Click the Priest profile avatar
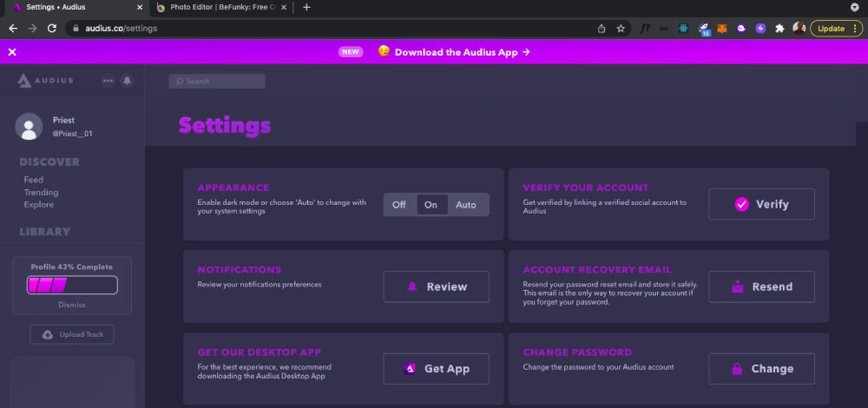The width and height of the screenshot is (868, 408). [29, 127]
